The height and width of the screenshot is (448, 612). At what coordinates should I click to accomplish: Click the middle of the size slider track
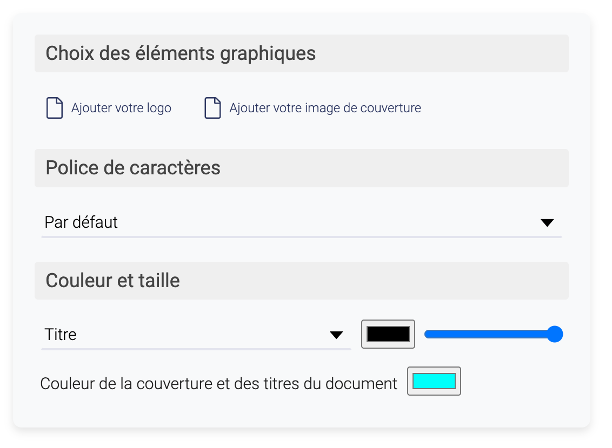coord(490,334)
